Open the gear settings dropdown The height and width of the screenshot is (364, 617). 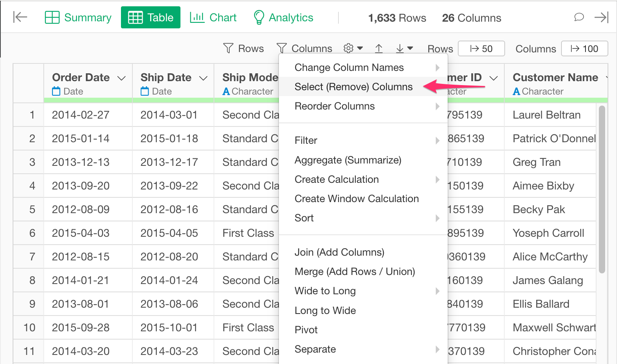click(353, 48)
